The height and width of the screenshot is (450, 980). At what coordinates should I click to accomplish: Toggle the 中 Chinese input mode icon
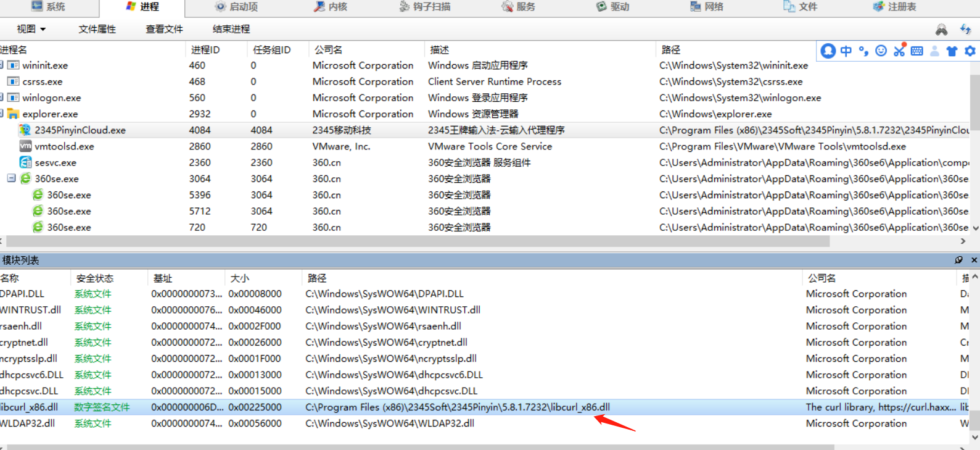pos(846,51)
